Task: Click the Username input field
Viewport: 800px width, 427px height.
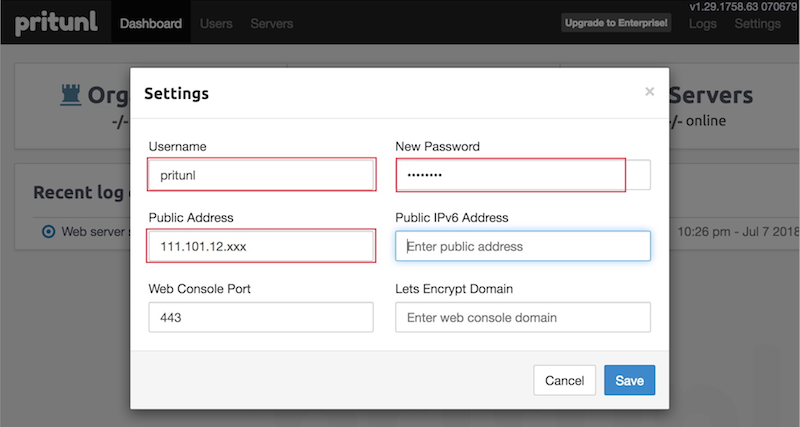Action: coord(261,175)
